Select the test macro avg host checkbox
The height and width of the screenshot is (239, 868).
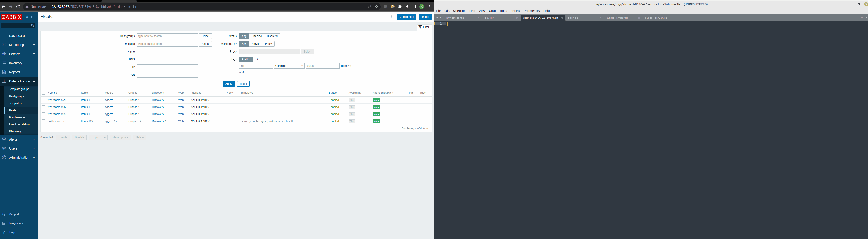[44, 100]
